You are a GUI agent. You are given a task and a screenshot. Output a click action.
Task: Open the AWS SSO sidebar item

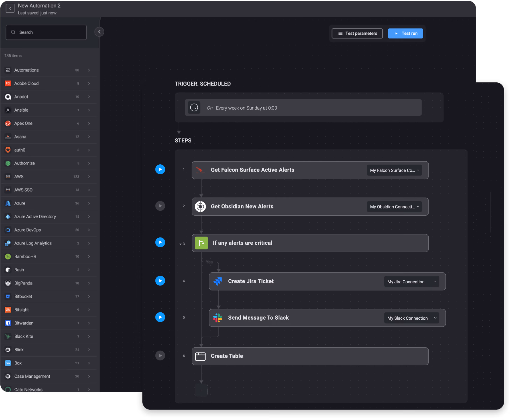49,190
